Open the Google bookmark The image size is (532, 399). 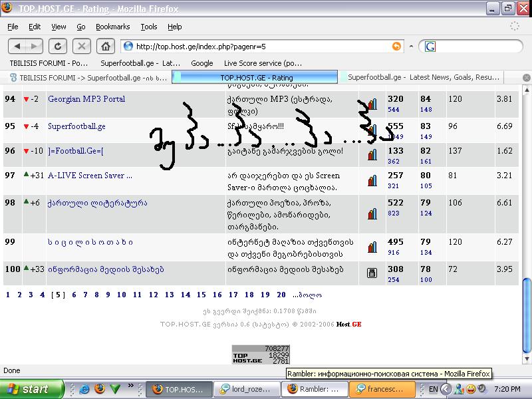pos(202,63)
